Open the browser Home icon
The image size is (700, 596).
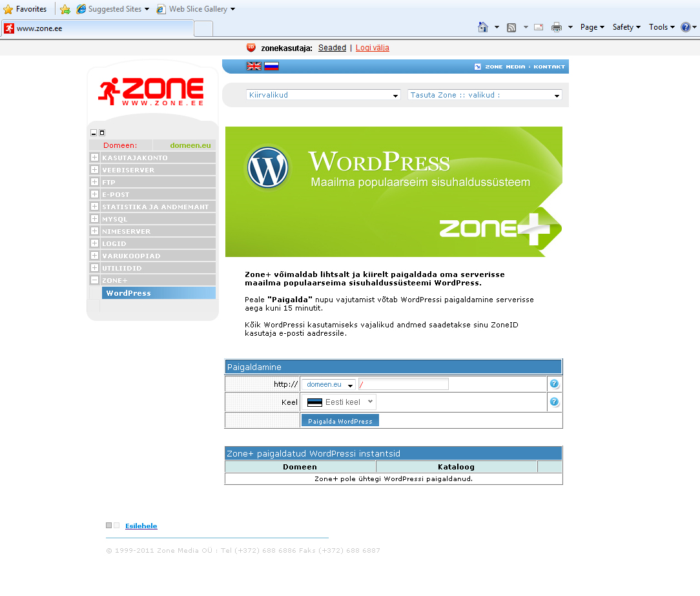(x=482, y=27)
